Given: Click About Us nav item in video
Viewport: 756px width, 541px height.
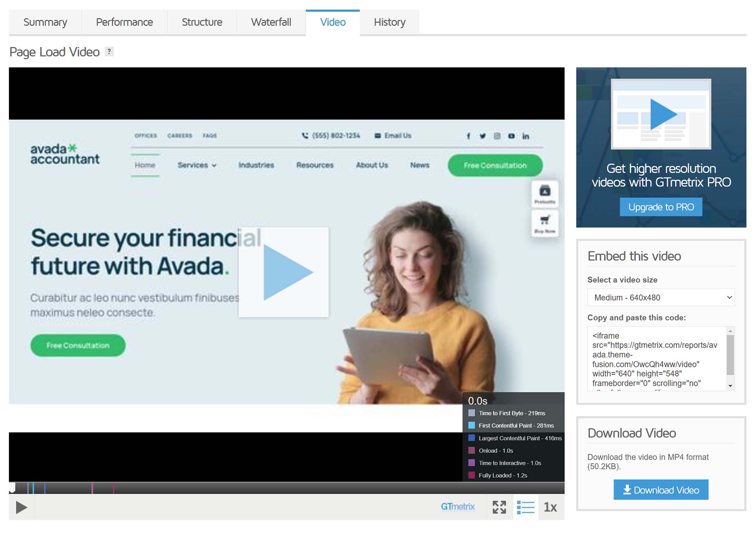Looking at the screenshot, I should coord(372,165).
